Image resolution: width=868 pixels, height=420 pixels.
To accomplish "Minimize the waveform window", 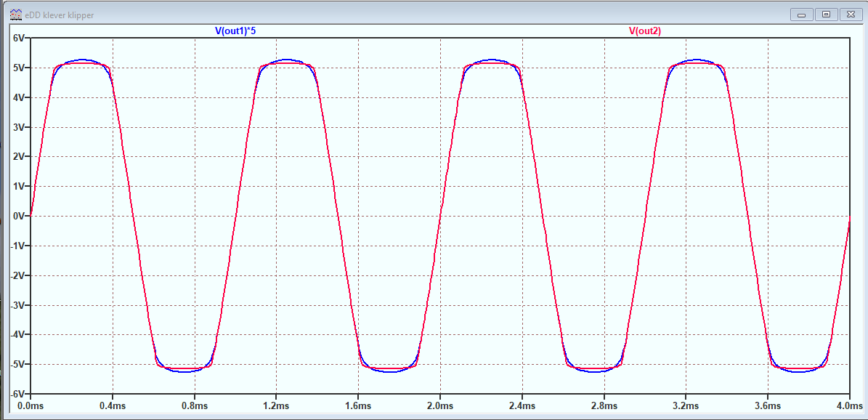I will pos(800,14).
